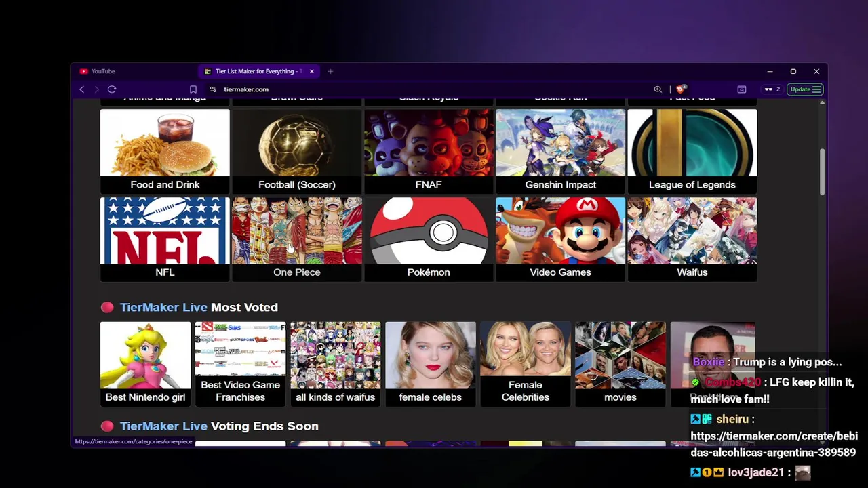This screenshot has height=488, width=868.
Task: Open the Video Games category
Action: point(560,239)
